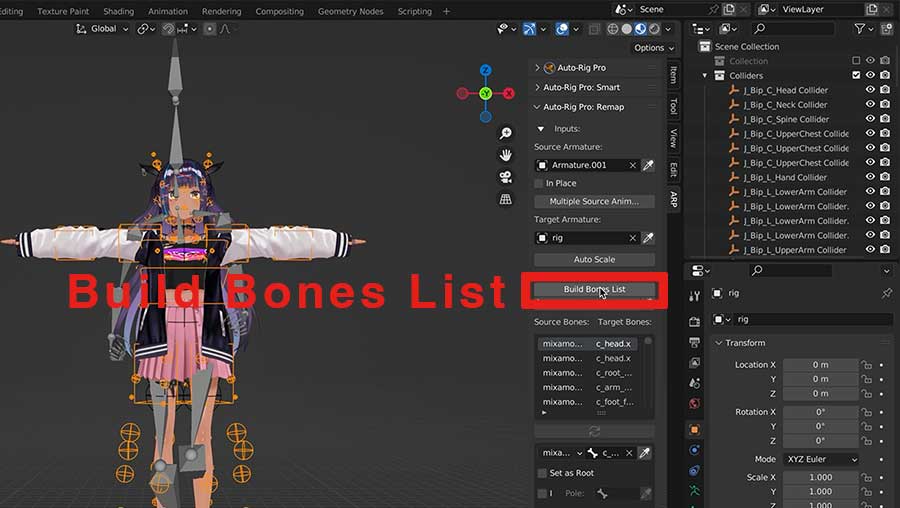The height and width of the screenshot is (508, 900).
Task: Toggle X-ray mode icon
Action: pos(594,29)
